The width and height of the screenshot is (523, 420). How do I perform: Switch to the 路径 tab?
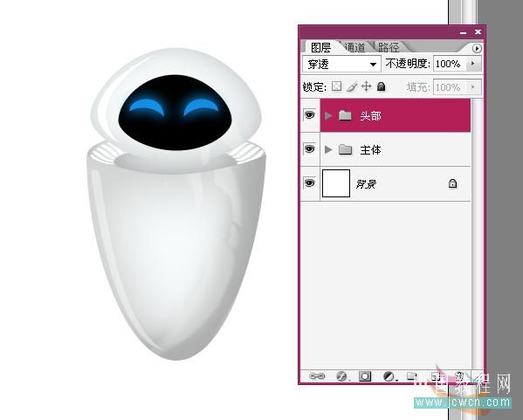click(x=389, y=47)
